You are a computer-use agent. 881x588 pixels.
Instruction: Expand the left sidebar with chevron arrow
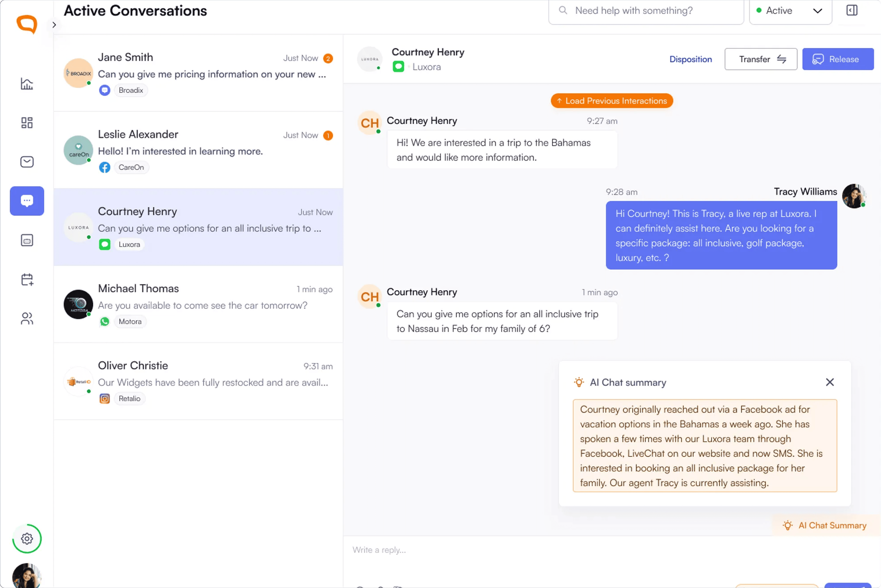pyautogui.click(x=54, y=25)
